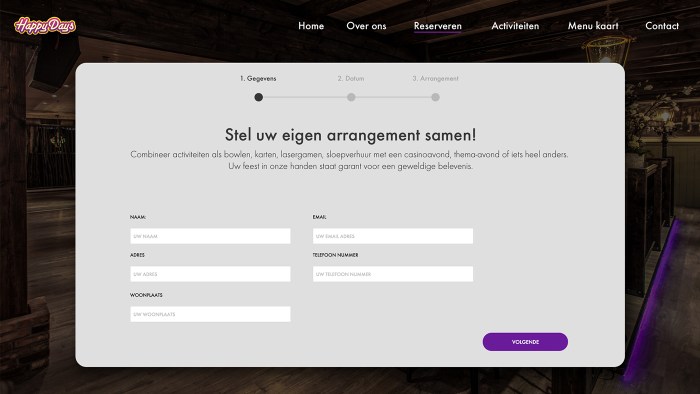Click the 'Stel uw eigen arrangement samen!' heading
Viewport: 700px width, 394px height.
[x=350, y=135]
